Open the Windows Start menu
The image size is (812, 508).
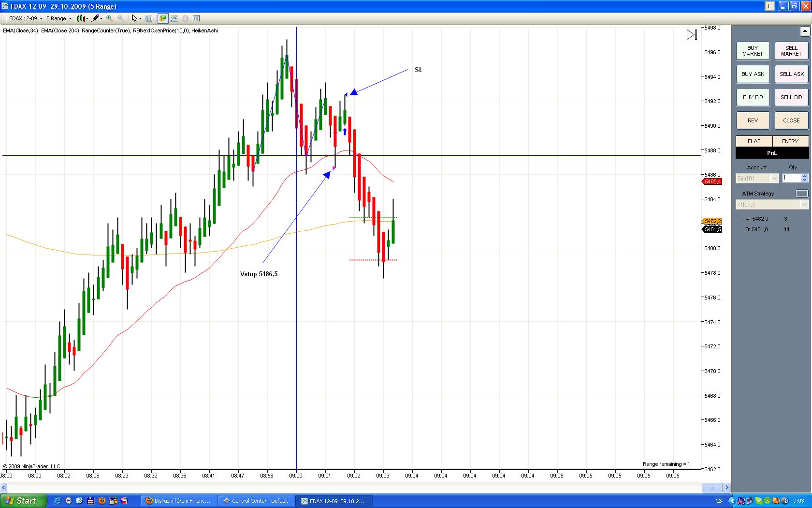click(x=24, y=501)
